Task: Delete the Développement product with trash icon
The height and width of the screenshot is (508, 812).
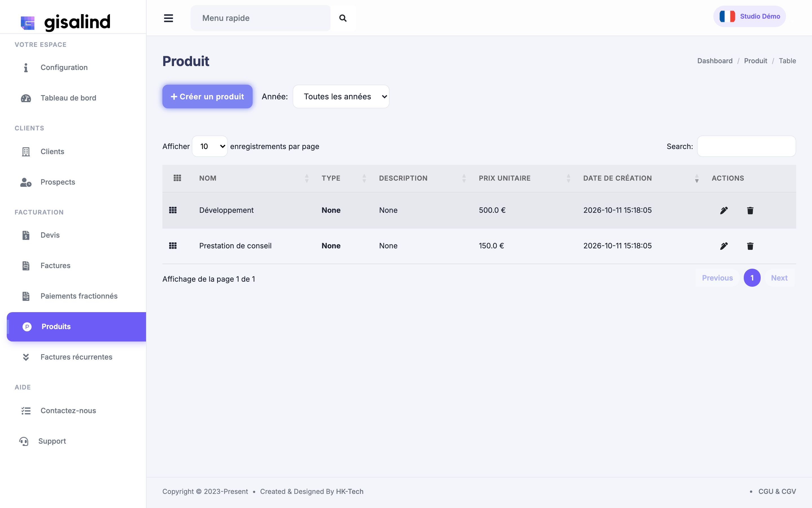Action: click(x=750, y=210)
